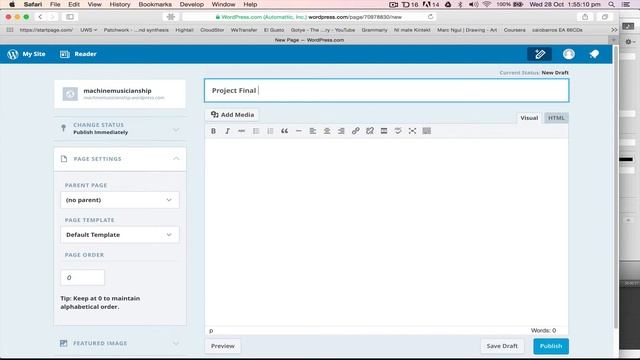Click the volume icon in menu bar
The image size is (640, 360).
[473, 4]
